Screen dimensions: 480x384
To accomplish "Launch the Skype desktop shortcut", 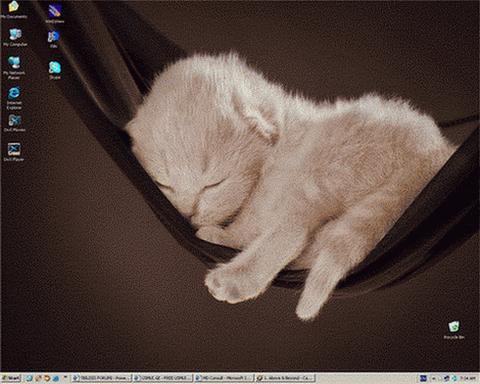I will 55,70.
